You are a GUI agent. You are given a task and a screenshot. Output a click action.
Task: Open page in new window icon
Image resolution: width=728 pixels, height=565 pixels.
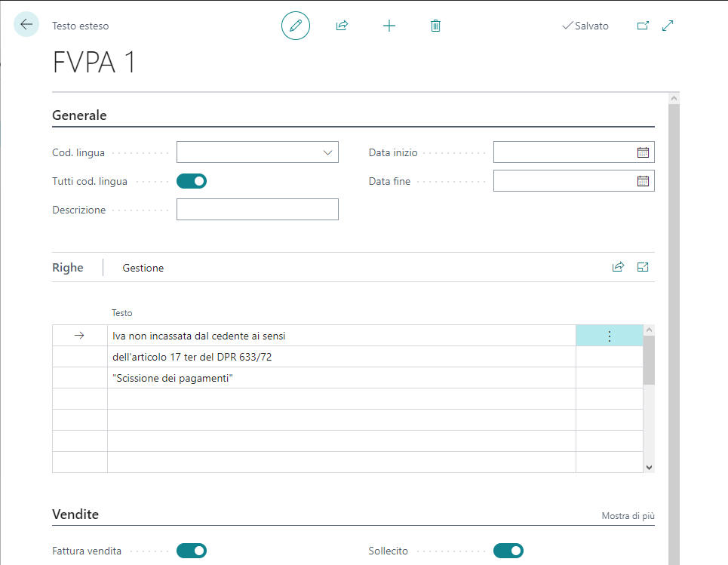[643, 26]
